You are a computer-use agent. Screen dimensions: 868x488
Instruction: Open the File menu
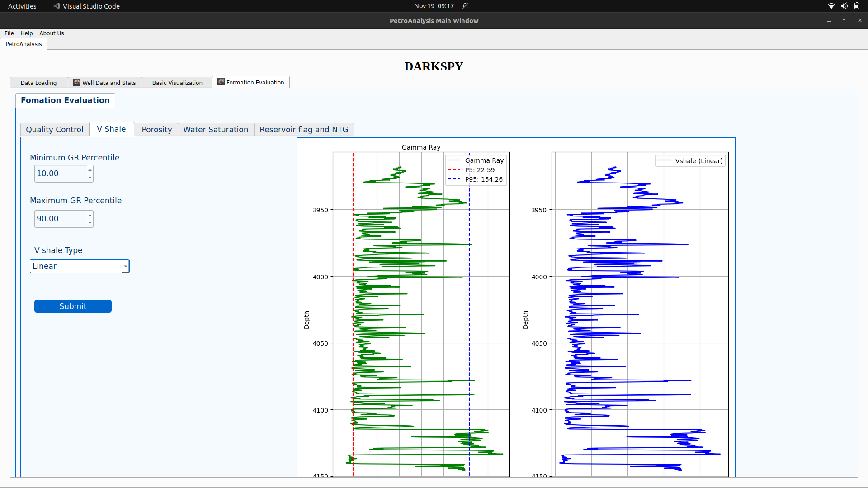tap(9, 33)
